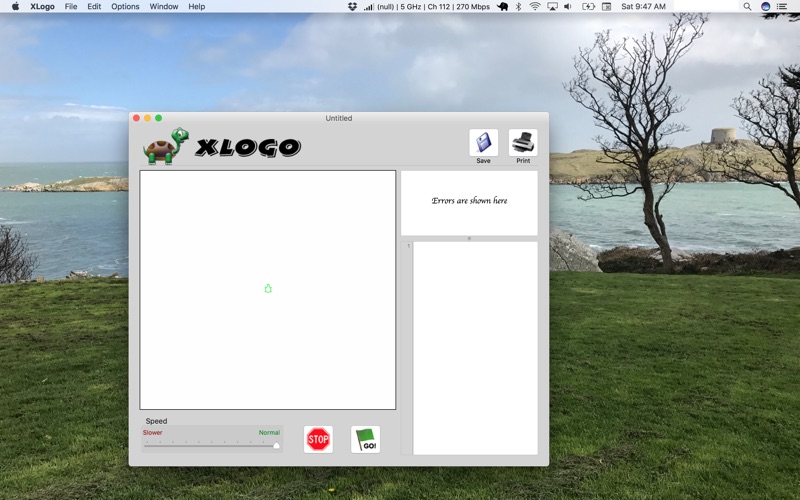This screenshot has height=500, width=800.
Task: Click the Siri icon in menu bar
Action: pos(765,7)
